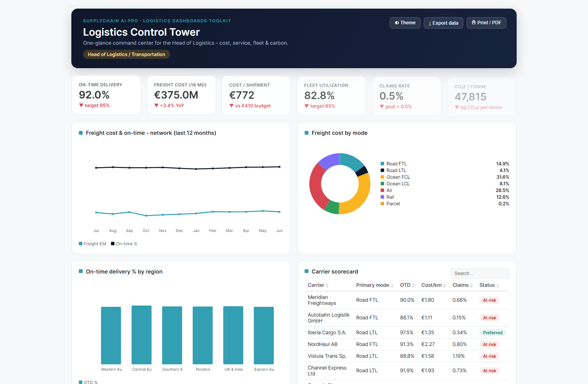Image resolution: width=588 pixels, height=384 pixels.
Task: Sort table by OTD column
Action: click(x=407, y=285)
